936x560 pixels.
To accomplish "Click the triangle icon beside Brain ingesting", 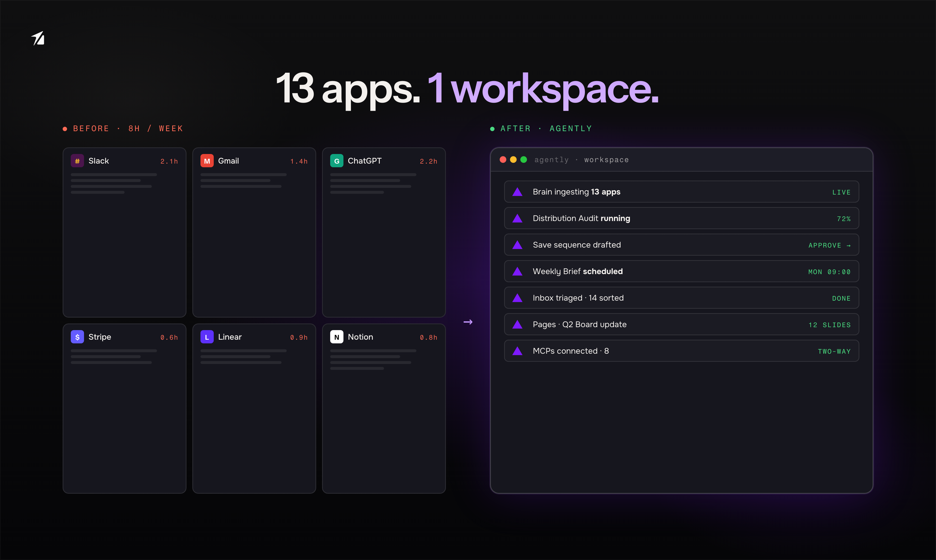I will tap(517, 192).
